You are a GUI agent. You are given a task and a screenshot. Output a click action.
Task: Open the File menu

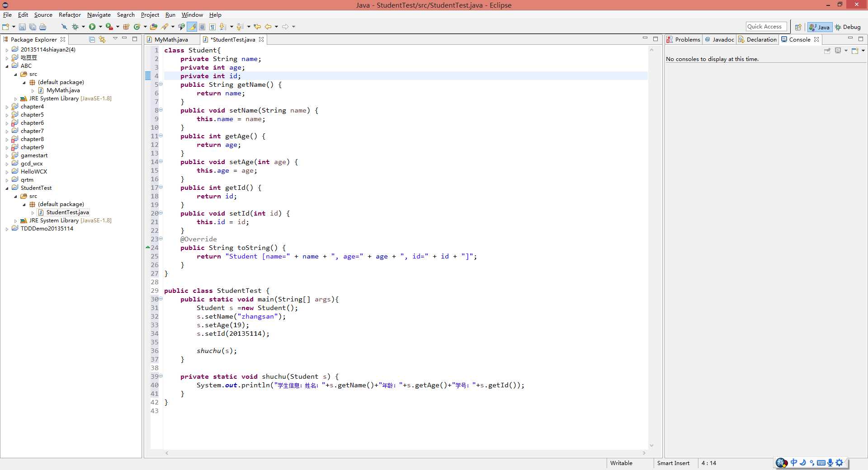click(x=7, y=15)
